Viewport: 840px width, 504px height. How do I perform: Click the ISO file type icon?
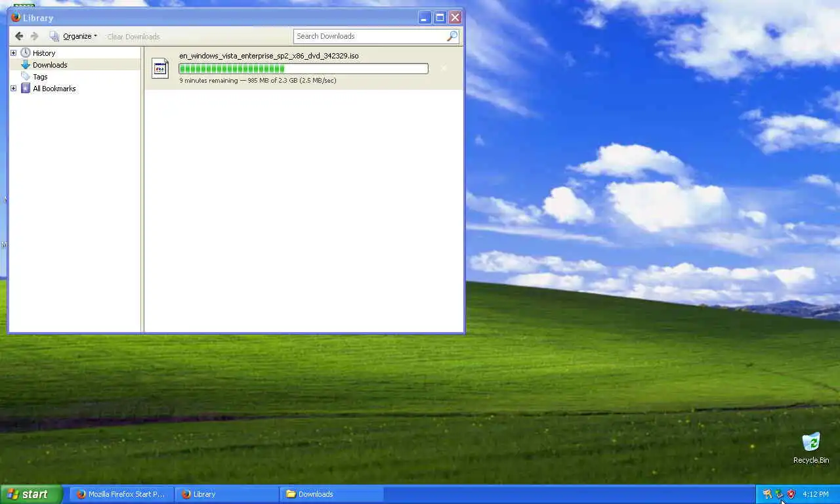click(160, 68)
